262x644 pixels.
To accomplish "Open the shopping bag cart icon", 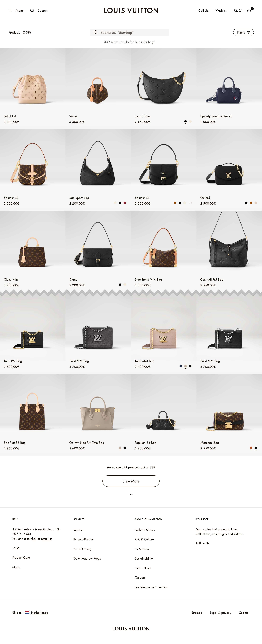I will 249,10.
